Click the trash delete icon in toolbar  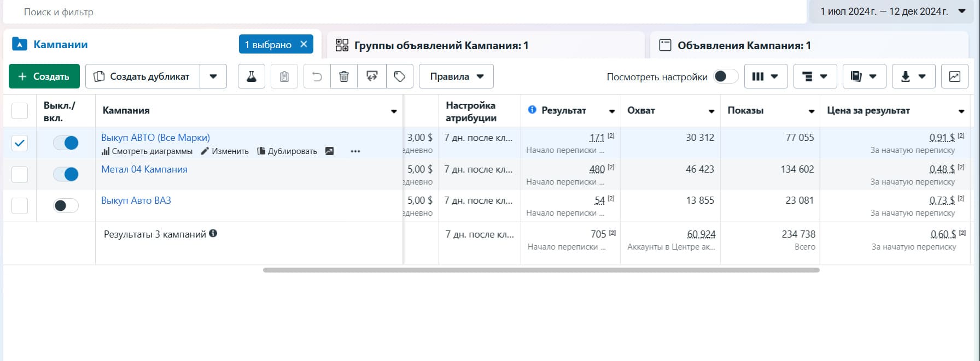[344, 76]
